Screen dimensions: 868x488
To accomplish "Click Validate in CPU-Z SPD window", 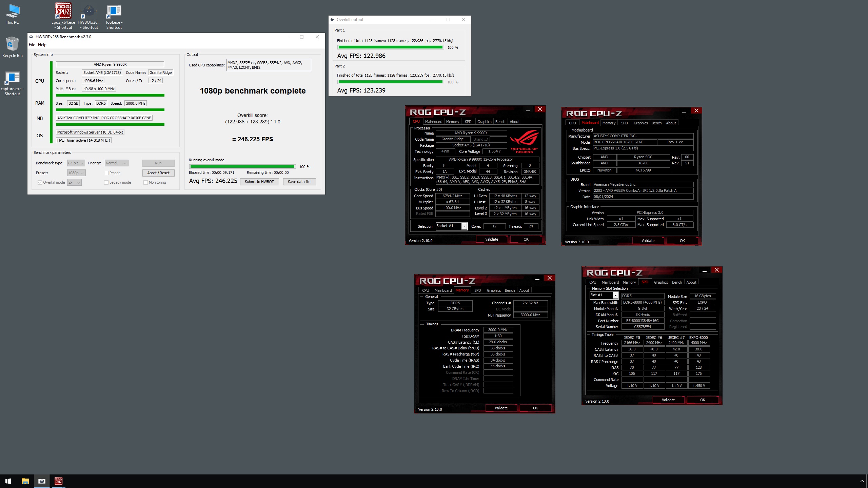I will [x=668, y=400].
